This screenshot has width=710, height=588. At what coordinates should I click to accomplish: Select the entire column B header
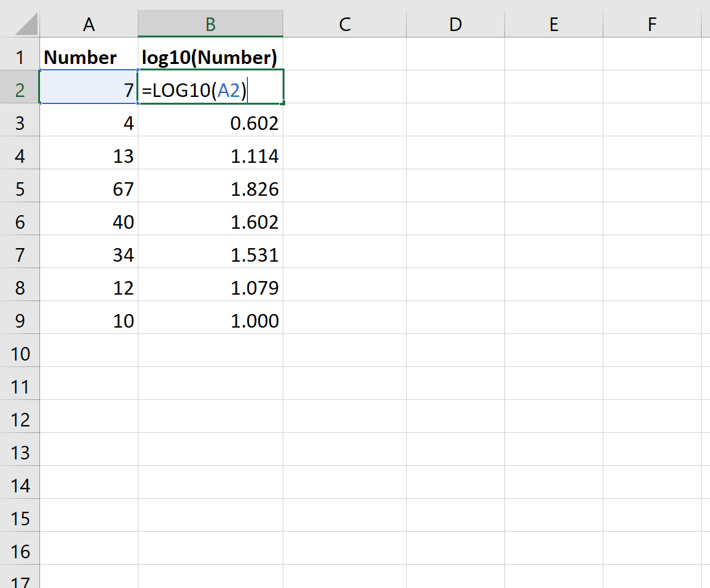[211, 24]
